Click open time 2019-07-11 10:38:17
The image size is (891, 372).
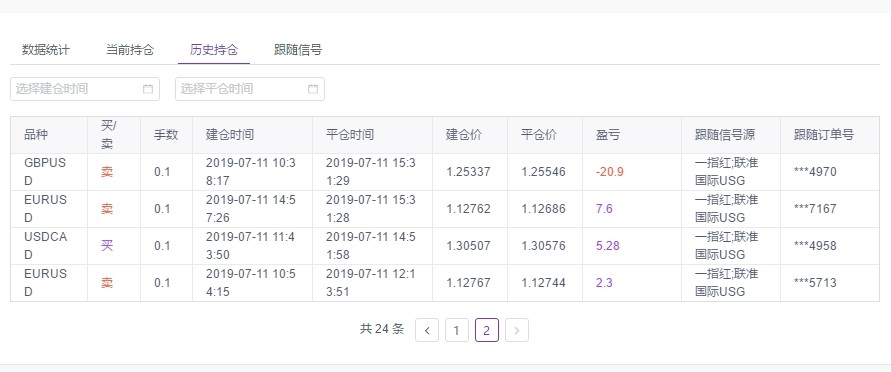(x=251, y=172)
